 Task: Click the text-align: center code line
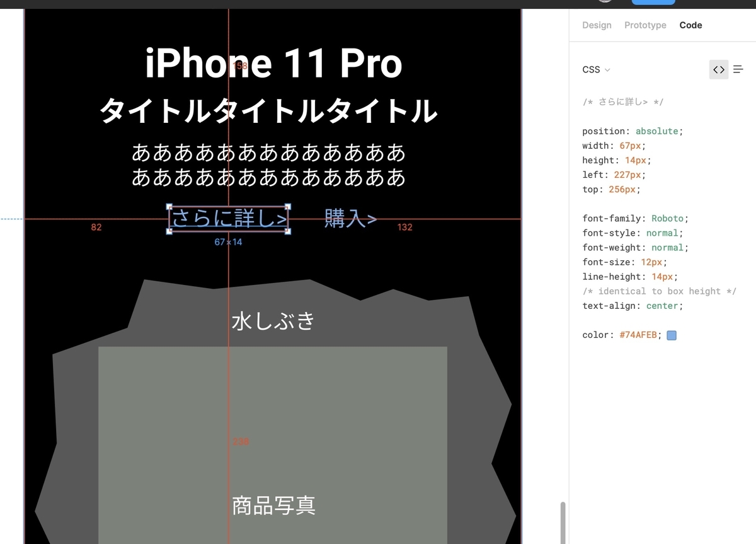click(x=633, y=306)
